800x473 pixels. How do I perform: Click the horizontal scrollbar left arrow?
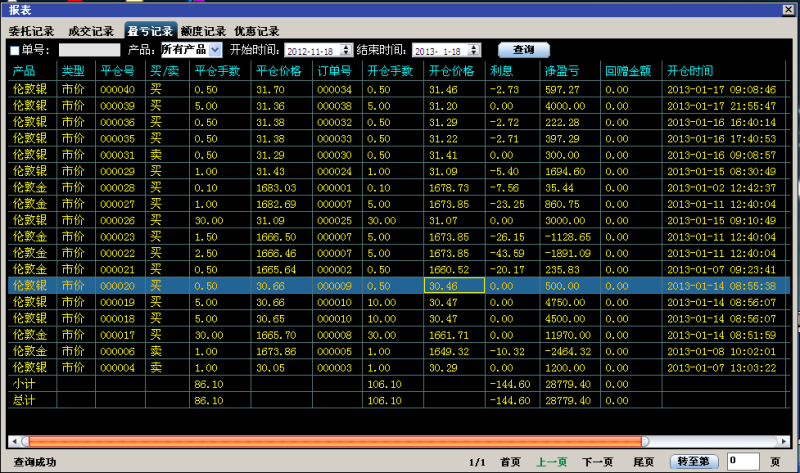[15, 441]
